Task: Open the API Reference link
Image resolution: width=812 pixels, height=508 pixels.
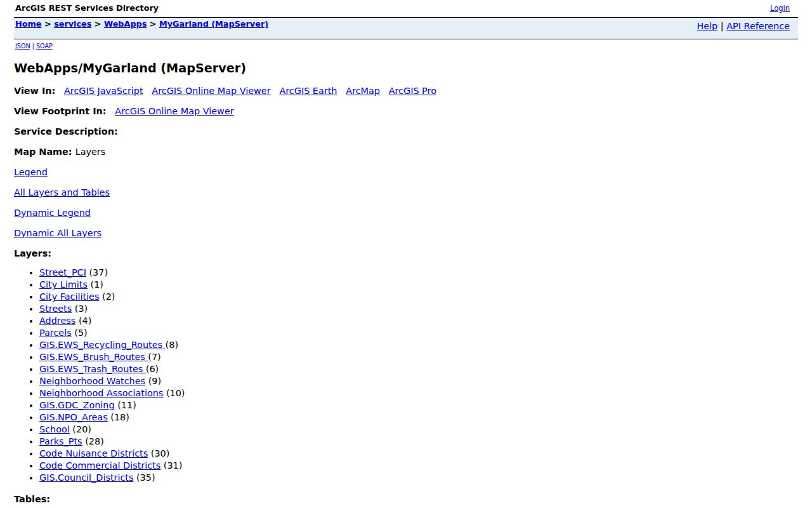Action: click(x=758, y=26)
